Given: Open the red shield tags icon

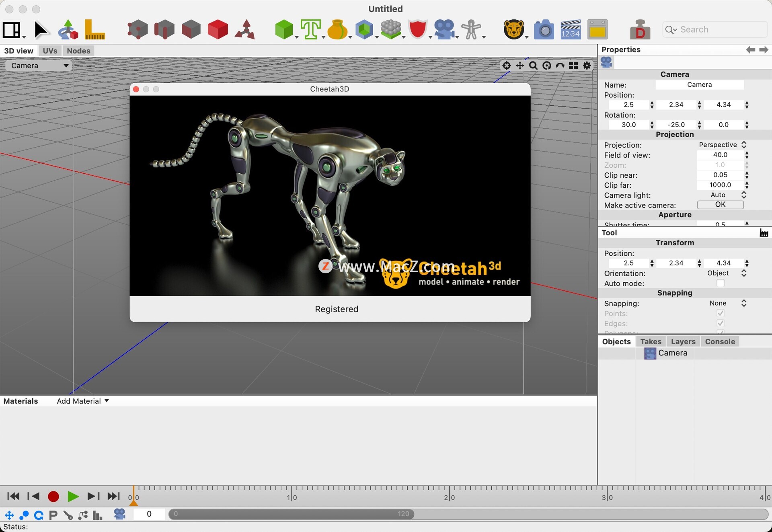Looking at the screenshot, I should click(x=418, y=30).
